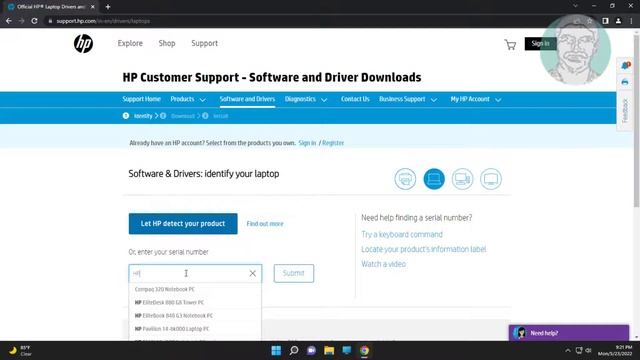Open the Need help? chat widget
The height and width of the screenshot is (360, 640).
pos(569,333)
